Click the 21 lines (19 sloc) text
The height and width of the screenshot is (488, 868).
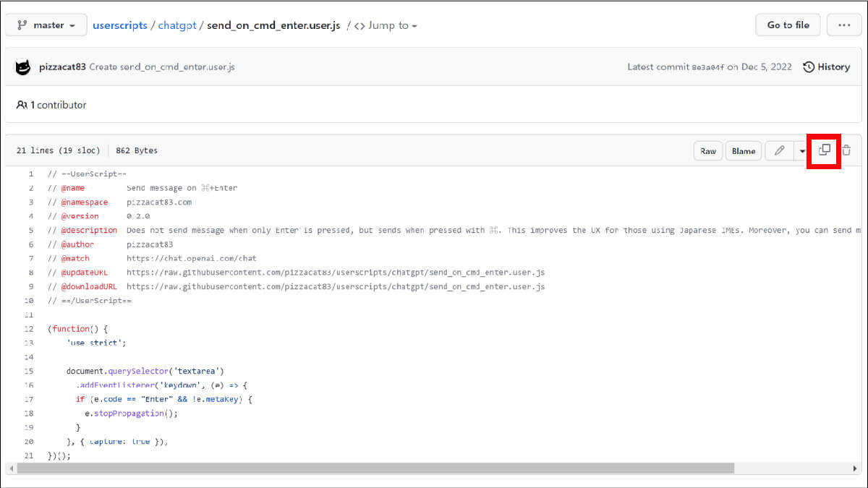pyautogui.click(x=58, y=150)
